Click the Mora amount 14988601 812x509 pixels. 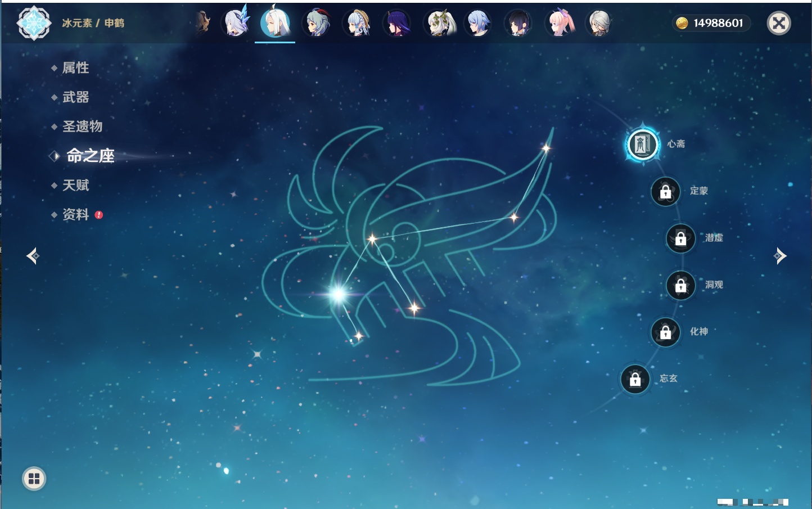click(718, 23)
